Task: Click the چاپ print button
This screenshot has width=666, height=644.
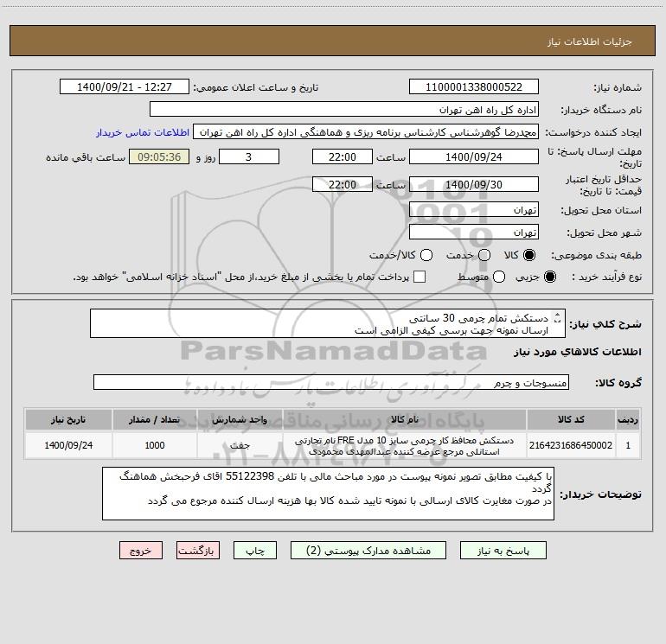Action: 255,551
